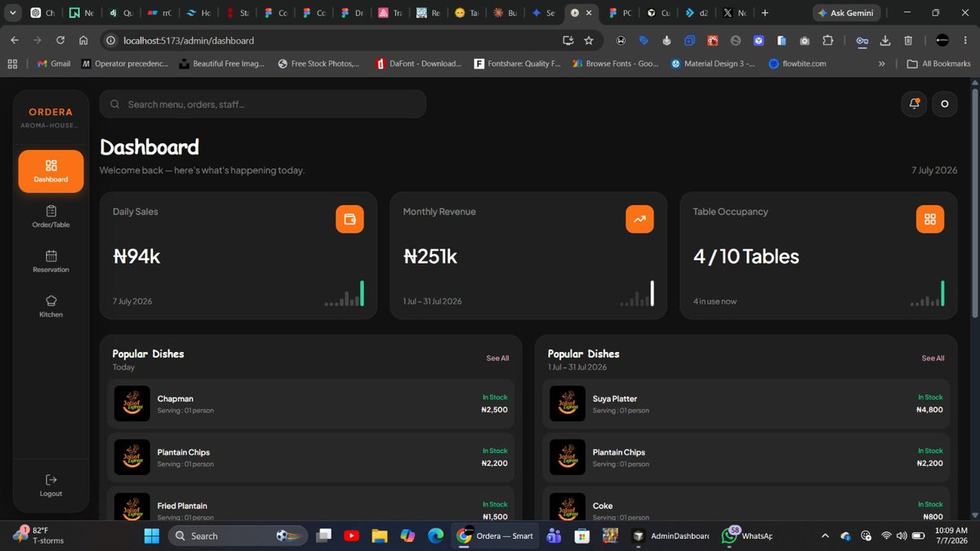Click the Coke dish thumbnail

click(567, 506)
